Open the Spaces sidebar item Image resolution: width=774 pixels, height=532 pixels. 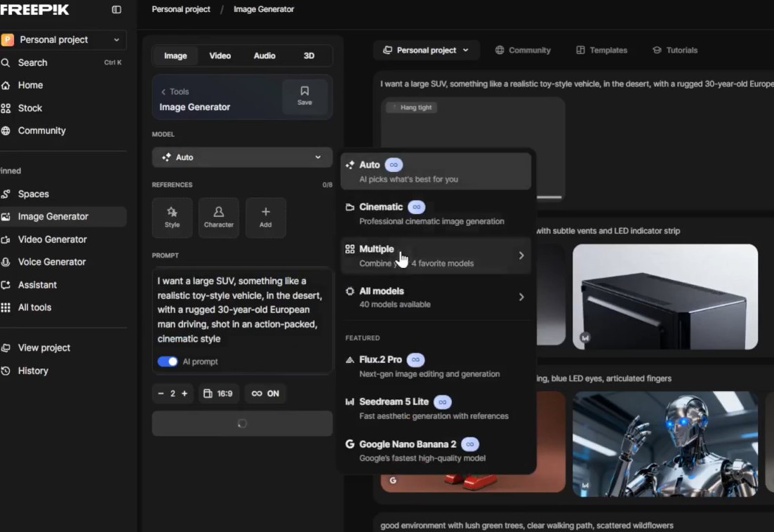pyautogui.click(x=33, y=194)
